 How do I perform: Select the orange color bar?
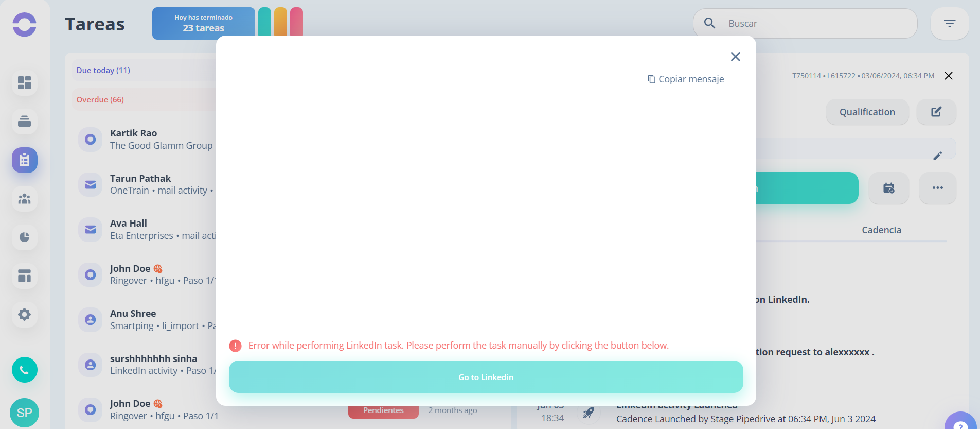click(x=280, y=22)
